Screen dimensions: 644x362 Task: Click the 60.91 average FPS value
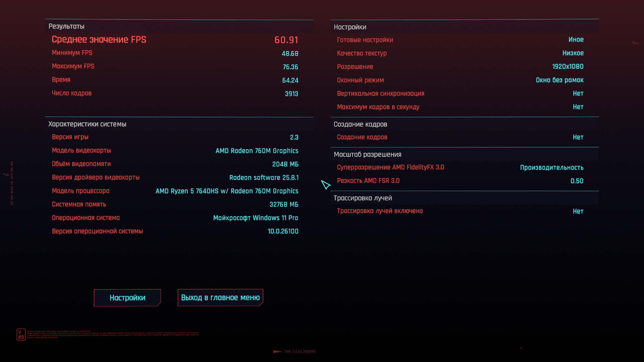point(286,40)
